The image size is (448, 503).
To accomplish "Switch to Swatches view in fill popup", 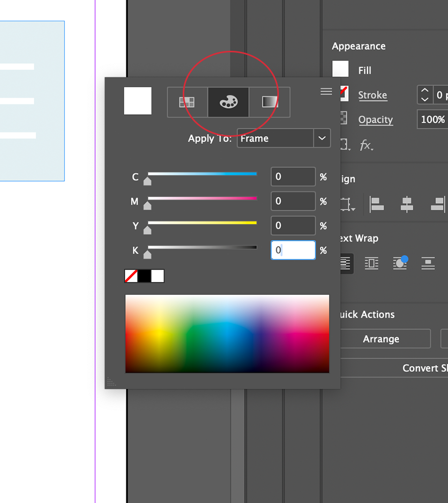I will [x=187, y=102].
